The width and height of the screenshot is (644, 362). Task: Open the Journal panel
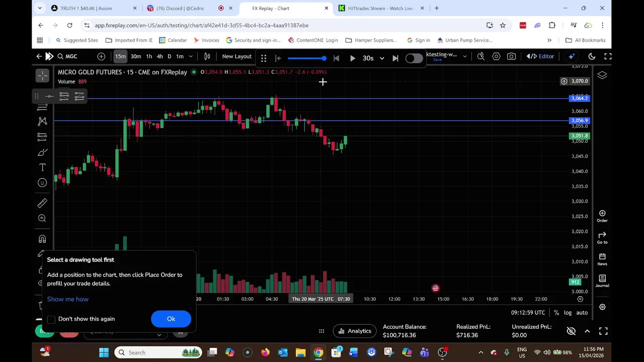[x=602, y=281]
